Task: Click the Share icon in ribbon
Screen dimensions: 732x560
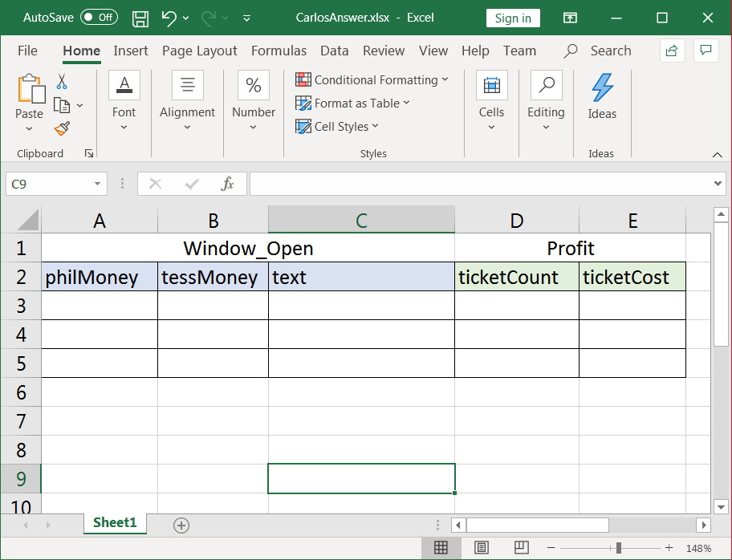Action: [672, 51]
